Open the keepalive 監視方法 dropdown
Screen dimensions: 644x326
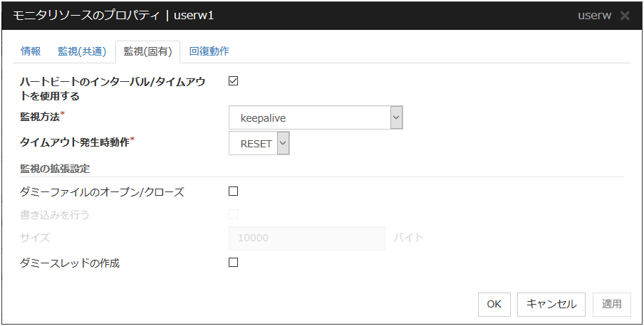tap(316, 117)
